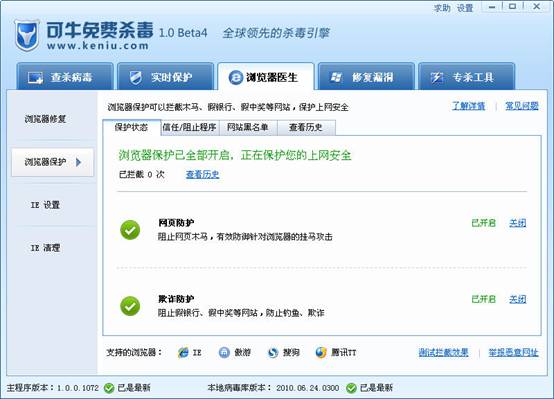Click the IE browser icon in supported browsers
Viewport: 554px width, 399px height.
(183, 352)
